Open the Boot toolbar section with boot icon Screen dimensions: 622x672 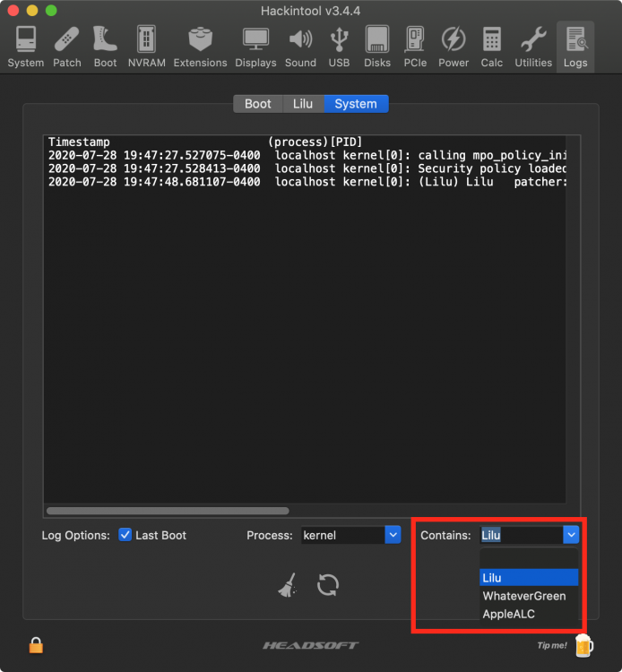click(x=105, y=47)
